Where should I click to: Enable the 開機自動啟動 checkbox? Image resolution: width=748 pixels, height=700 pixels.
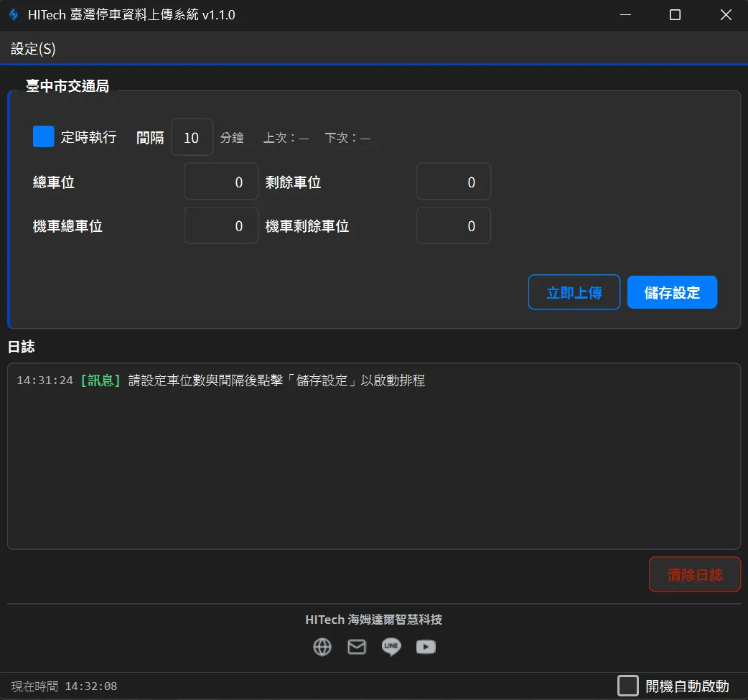point(628,686)
